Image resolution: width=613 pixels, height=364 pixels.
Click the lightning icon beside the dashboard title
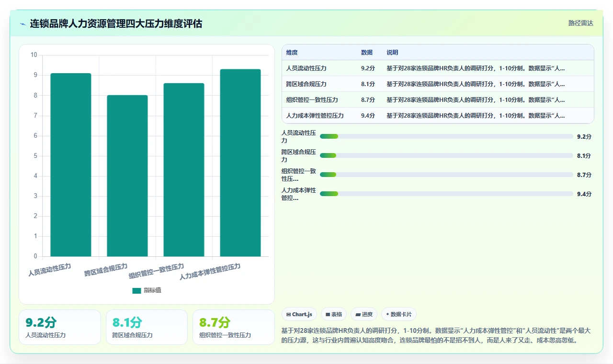[x=23, y=24]
